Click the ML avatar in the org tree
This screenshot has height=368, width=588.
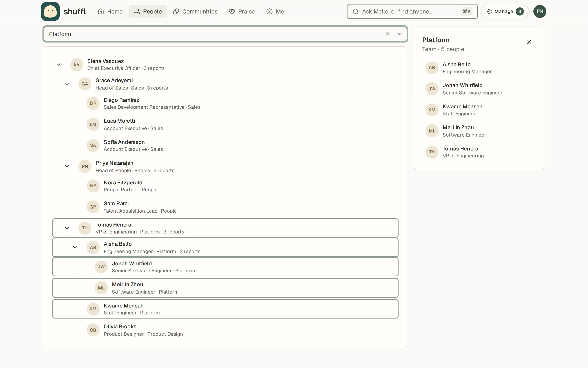point(101,288)
